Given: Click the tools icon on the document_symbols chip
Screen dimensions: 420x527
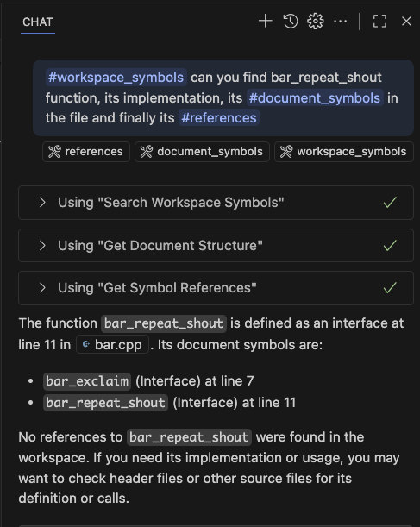Looking at the screenshot, I should click(x=147, y=152).
